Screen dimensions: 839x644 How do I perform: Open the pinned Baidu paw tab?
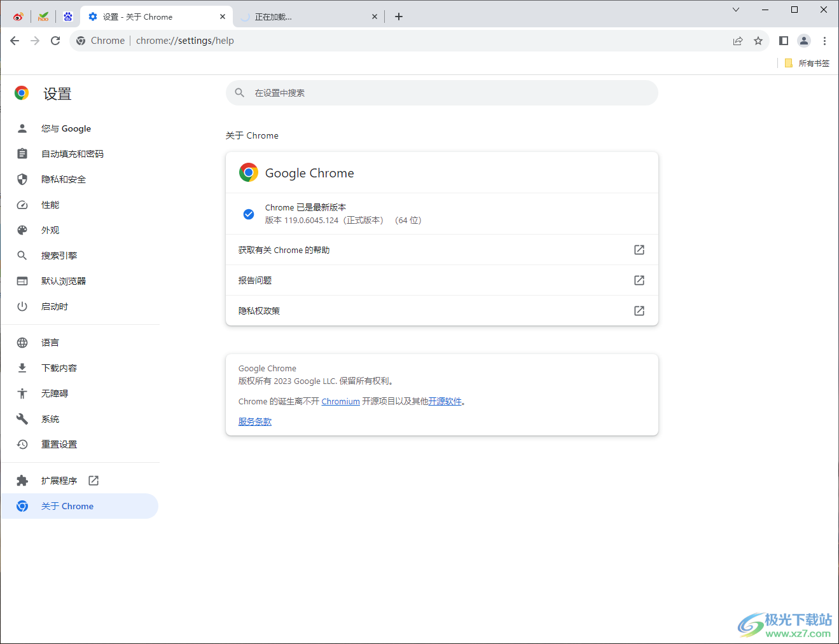(x=68, y=17)
